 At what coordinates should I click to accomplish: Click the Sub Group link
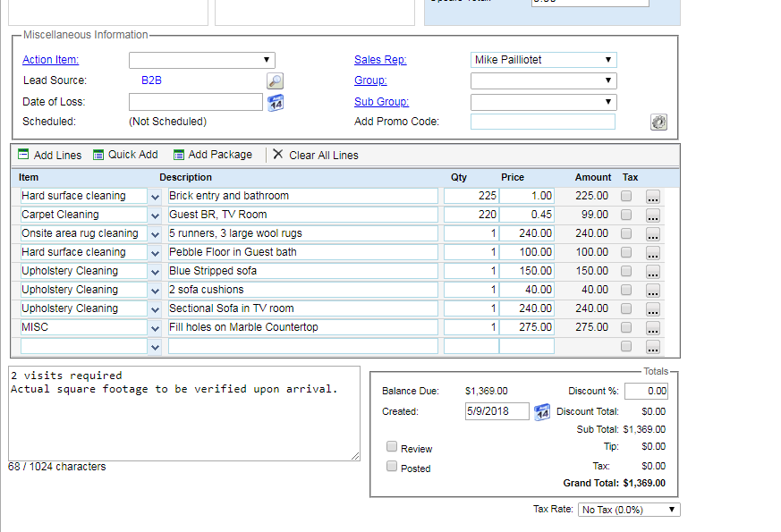click(381, 102)
